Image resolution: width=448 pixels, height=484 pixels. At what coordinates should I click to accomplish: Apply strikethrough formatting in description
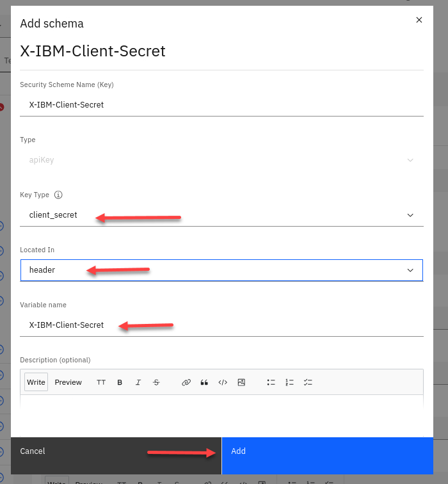[x=156, y=382]
